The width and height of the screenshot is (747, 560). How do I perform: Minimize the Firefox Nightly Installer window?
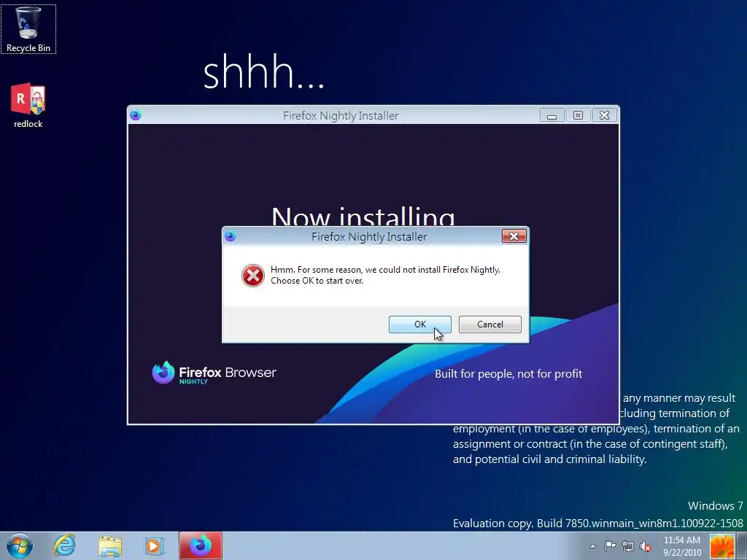[551, 115]
